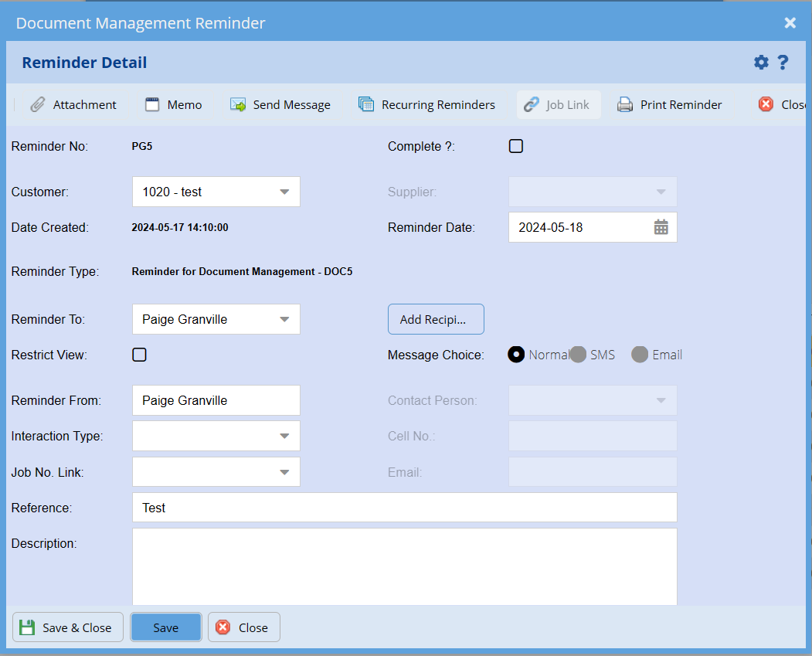Open the settings gear icon
The height and width of the screenshot is (656, 812).
(761, 63)
